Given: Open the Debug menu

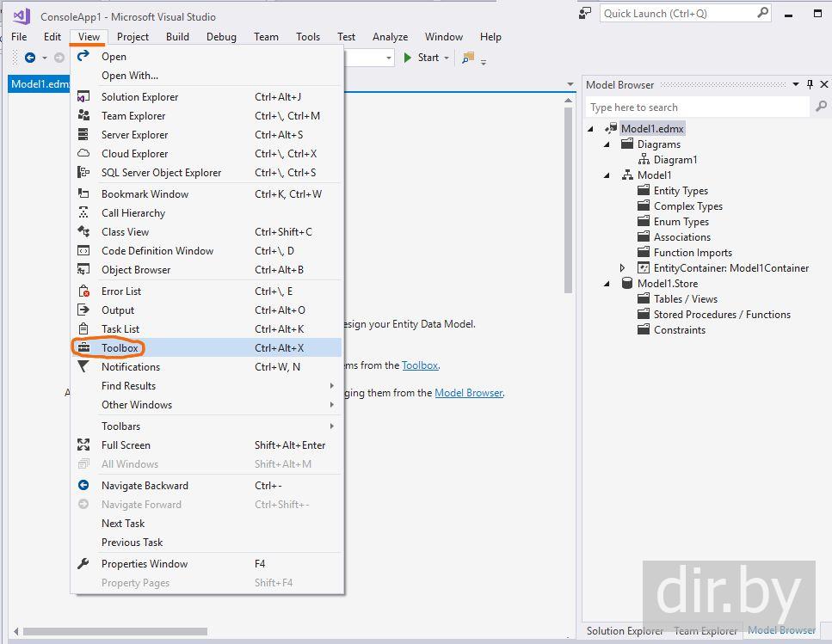Looking at the screenshot, I should tap(221, 37).
